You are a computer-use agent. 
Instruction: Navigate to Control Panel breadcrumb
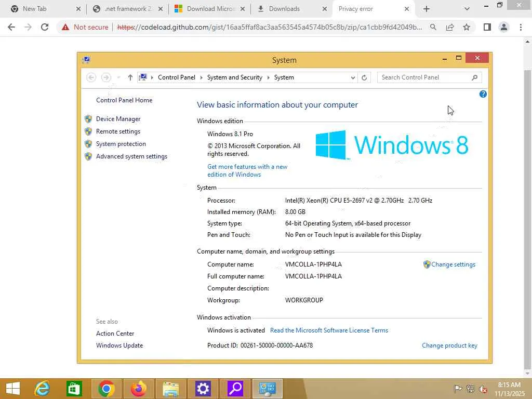pos(177,77)
